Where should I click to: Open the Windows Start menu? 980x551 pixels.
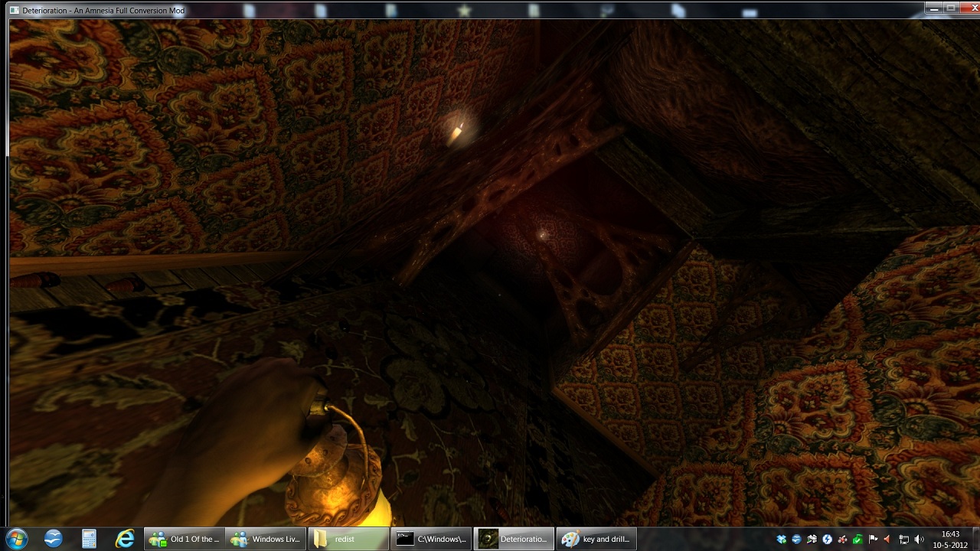tap(16, 539)
